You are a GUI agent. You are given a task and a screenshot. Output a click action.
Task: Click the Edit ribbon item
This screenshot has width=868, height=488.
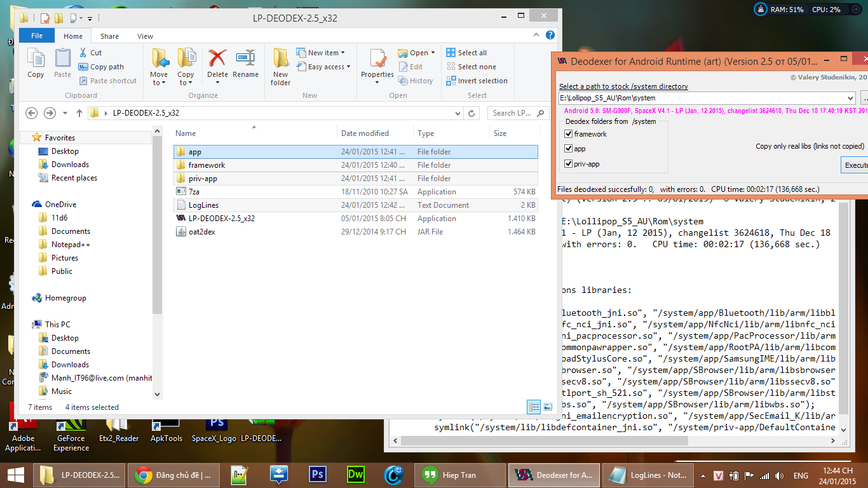click(410, 67)
